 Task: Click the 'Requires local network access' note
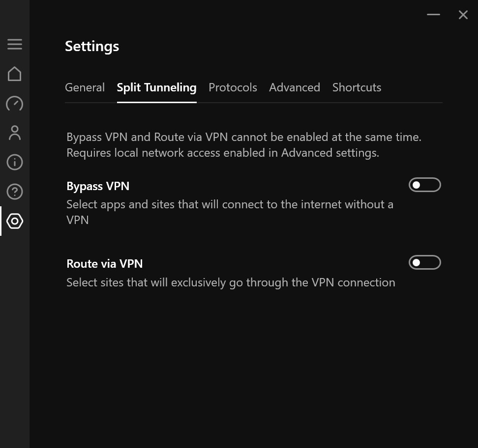pos(223,153)
